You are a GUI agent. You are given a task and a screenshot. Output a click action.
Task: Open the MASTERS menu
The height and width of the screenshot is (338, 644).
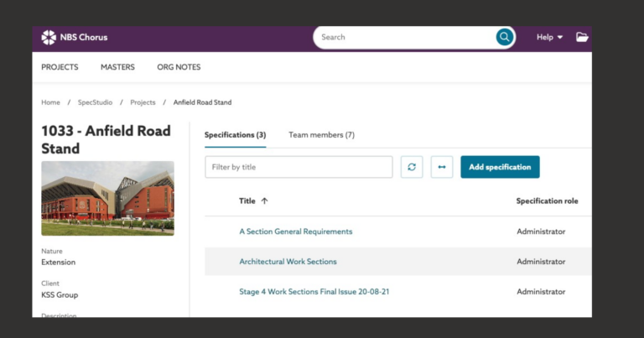point(117,67)
